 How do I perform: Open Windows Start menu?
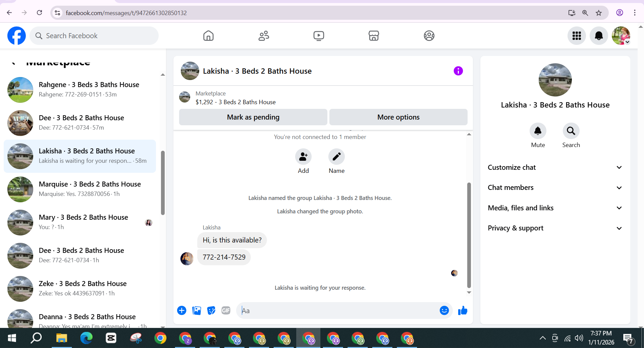coord(12,338)
